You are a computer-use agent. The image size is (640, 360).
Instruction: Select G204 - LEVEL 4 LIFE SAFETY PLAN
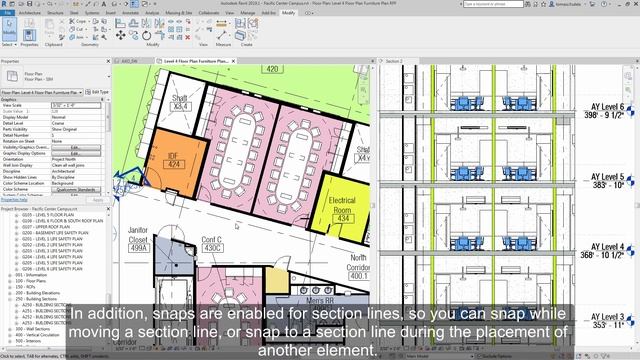tap(52, 257)
